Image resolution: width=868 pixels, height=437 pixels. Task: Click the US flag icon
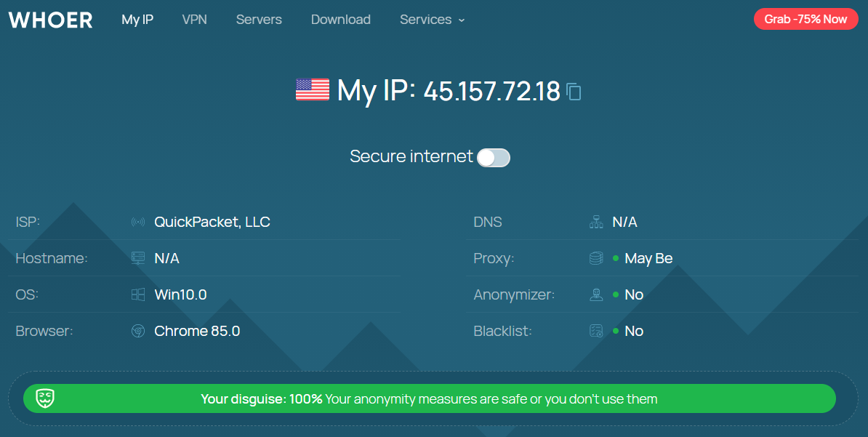coord(312,89)
